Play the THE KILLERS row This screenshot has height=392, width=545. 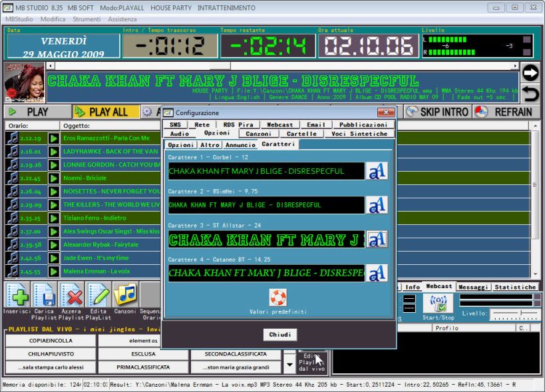53,205
